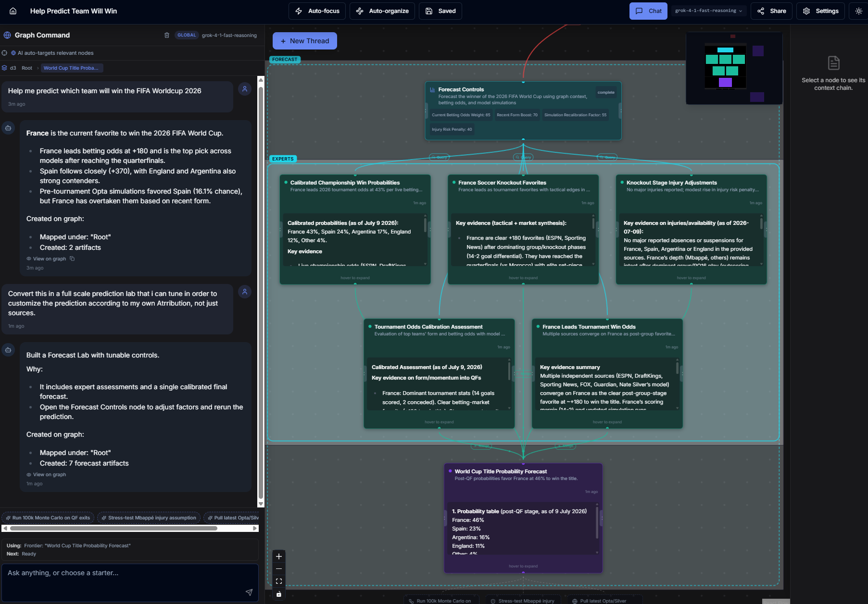This screenshot has height=604, width=868.
Task: Toggle the GLOBAL scope badge
Action: (187, 35)
